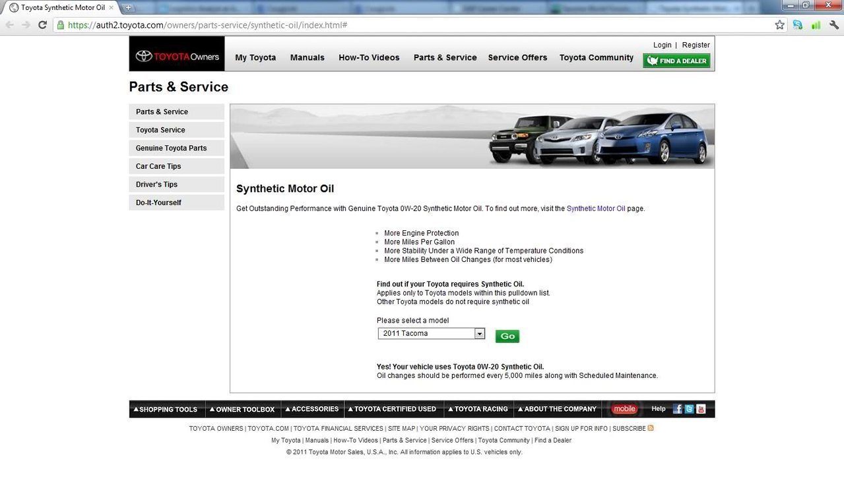Click the Help link in footer bar
The height and width of the screenshot is (504, 844).
pyautogui.click(x=659, y=409)
